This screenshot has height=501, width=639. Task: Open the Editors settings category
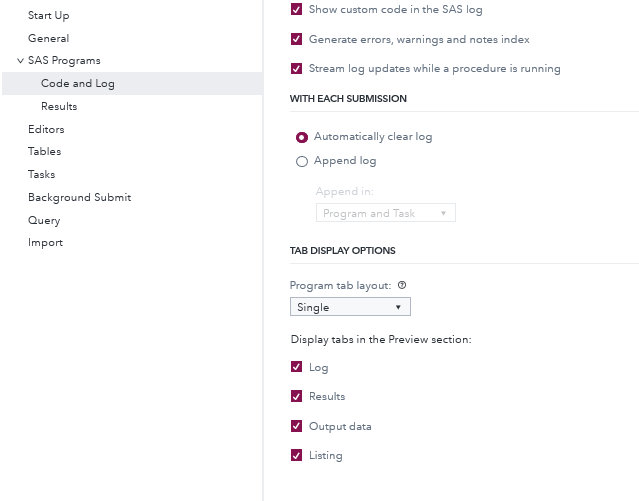click(46, 129)
